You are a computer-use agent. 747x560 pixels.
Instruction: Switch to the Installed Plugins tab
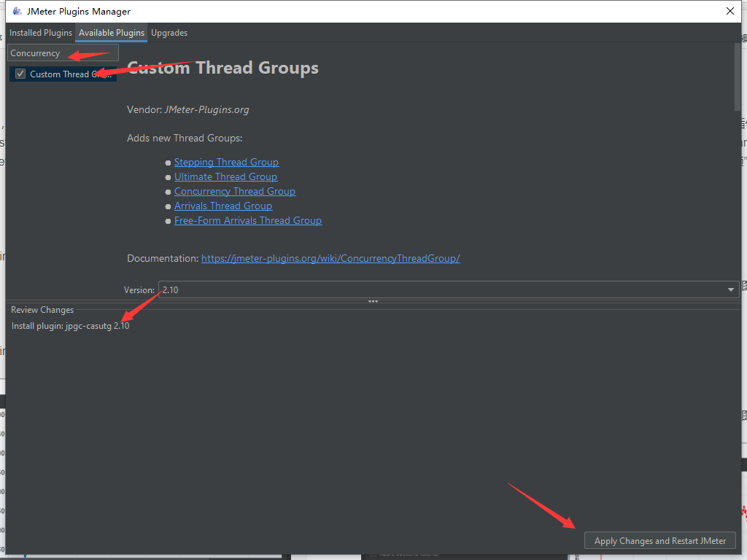tap(41, 33)
